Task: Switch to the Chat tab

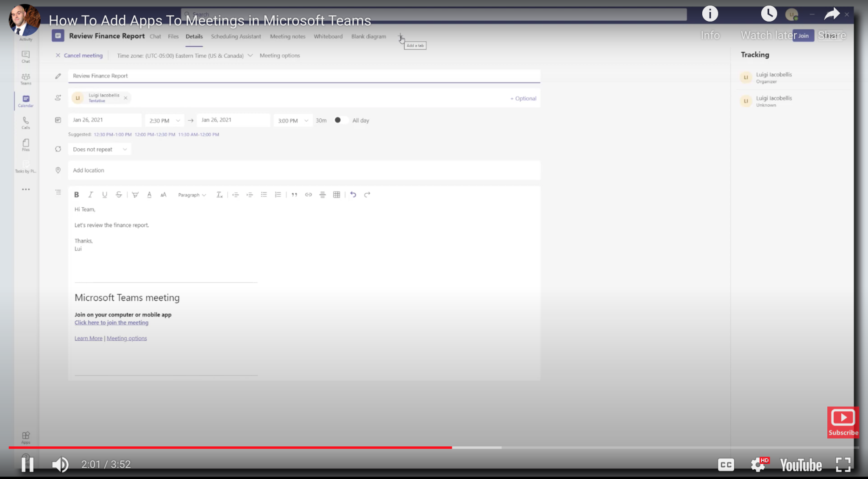Action: (155, 36)
